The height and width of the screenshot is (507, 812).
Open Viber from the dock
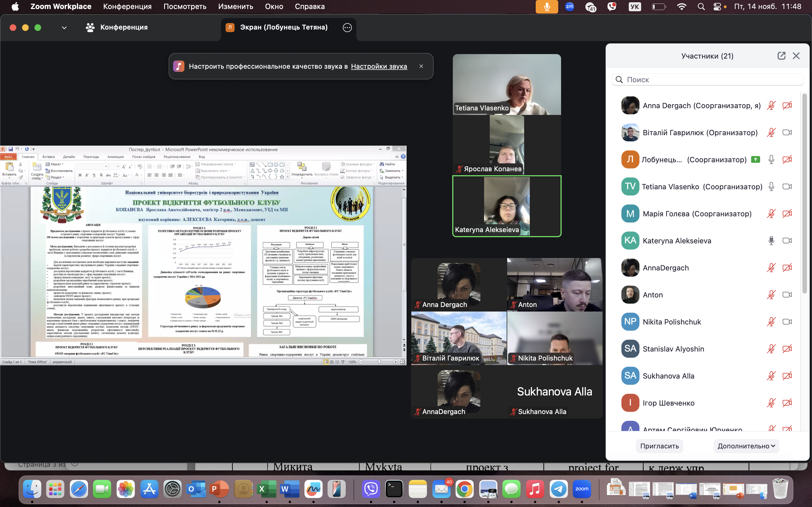(x=371, y=489)
